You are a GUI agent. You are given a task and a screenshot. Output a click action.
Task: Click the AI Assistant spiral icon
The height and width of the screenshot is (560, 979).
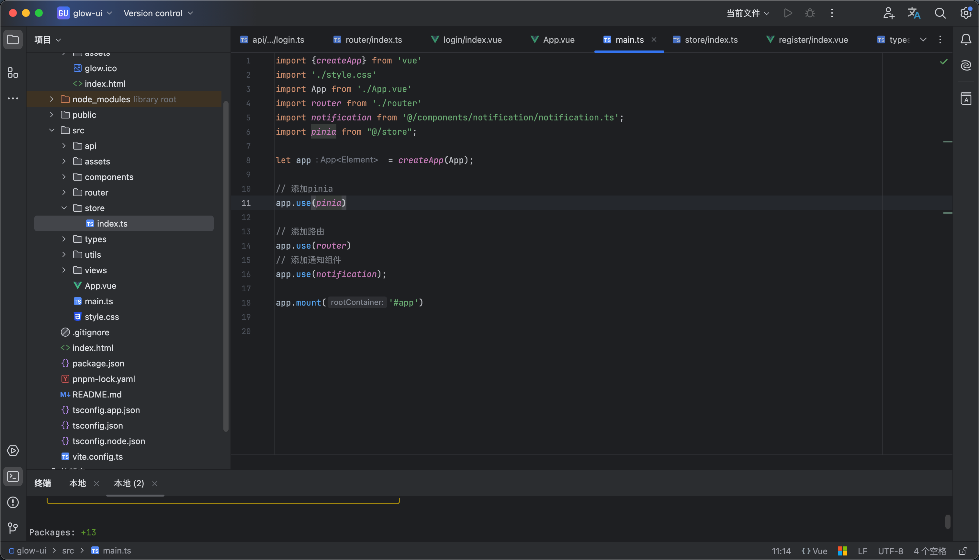tap(966, 65)
